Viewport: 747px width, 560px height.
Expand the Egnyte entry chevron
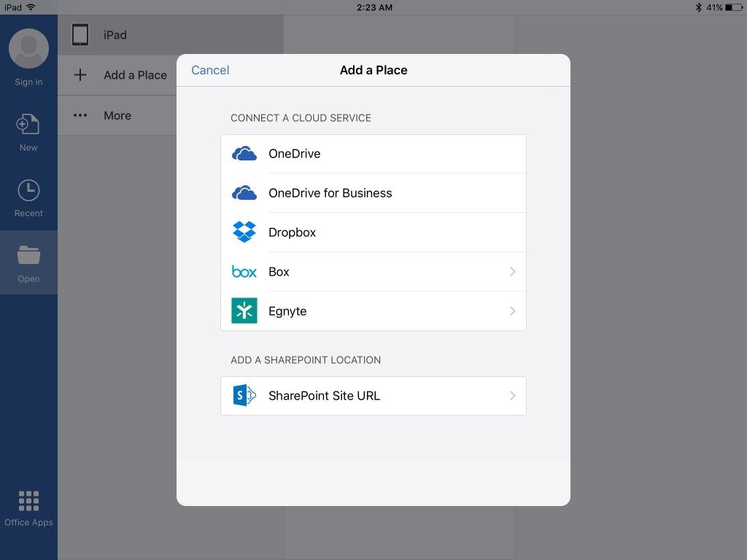513,311
